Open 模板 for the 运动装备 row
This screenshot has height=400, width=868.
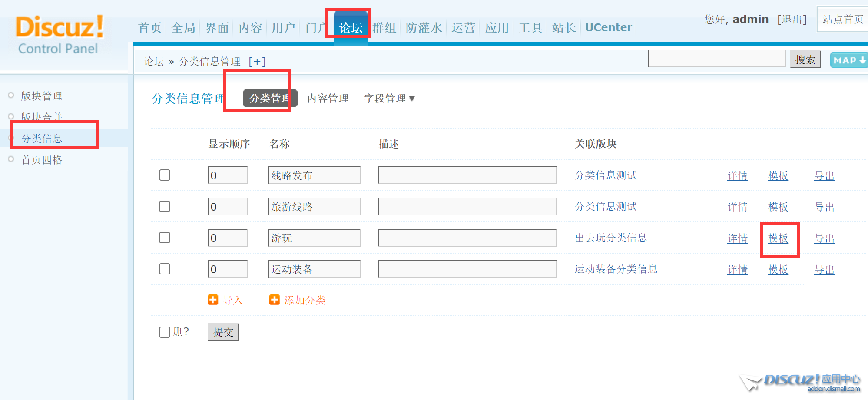pos(778,270)
